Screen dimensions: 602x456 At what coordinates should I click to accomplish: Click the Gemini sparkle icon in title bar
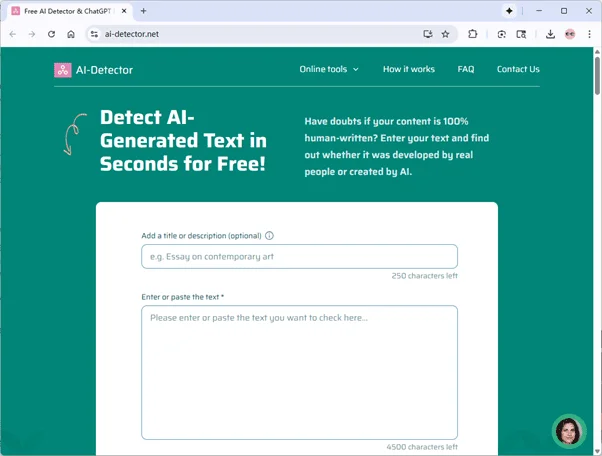click(x=509, y=11)
